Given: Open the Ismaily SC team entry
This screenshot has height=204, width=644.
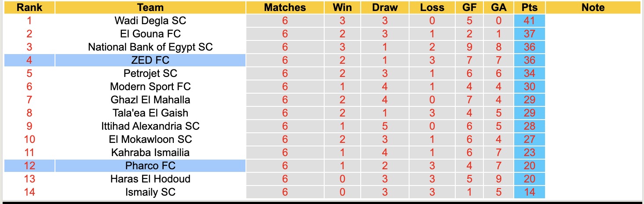Looking at the screenshot, I should (150, 192).
